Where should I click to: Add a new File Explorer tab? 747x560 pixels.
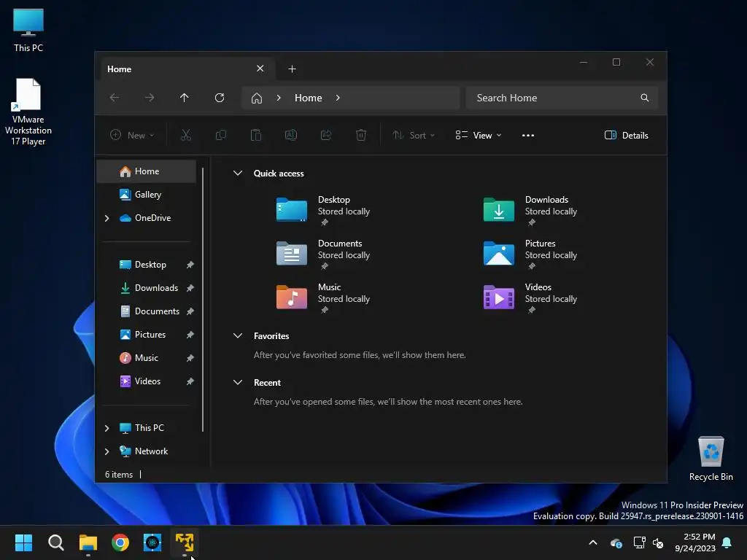[292, 69]
